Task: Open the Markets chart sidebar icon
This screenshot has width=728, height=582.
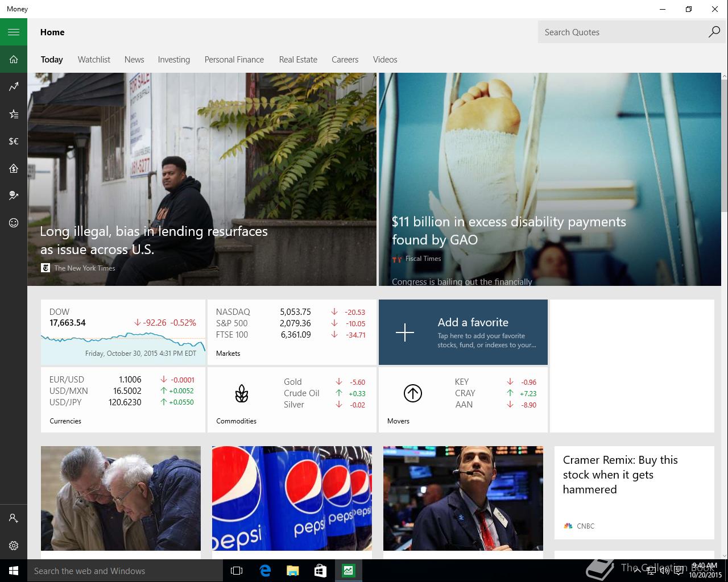Action: click(14, 86)
